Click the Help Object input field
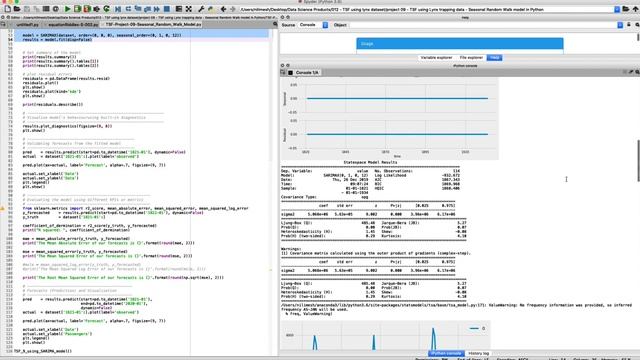The width and height of the screenshot is (640, 360). (482, 25)
